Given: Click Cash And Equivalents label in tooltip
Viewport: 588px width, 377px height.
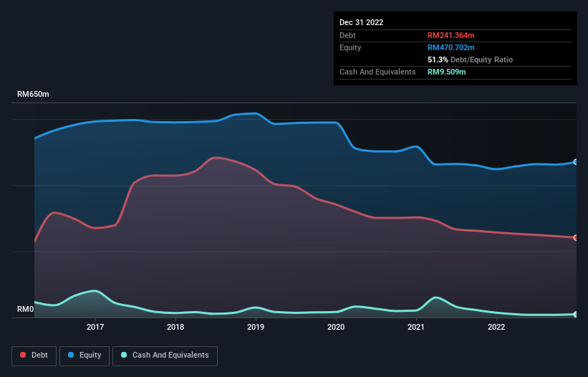Looking at the screenshot, I should tap(377, 72).
